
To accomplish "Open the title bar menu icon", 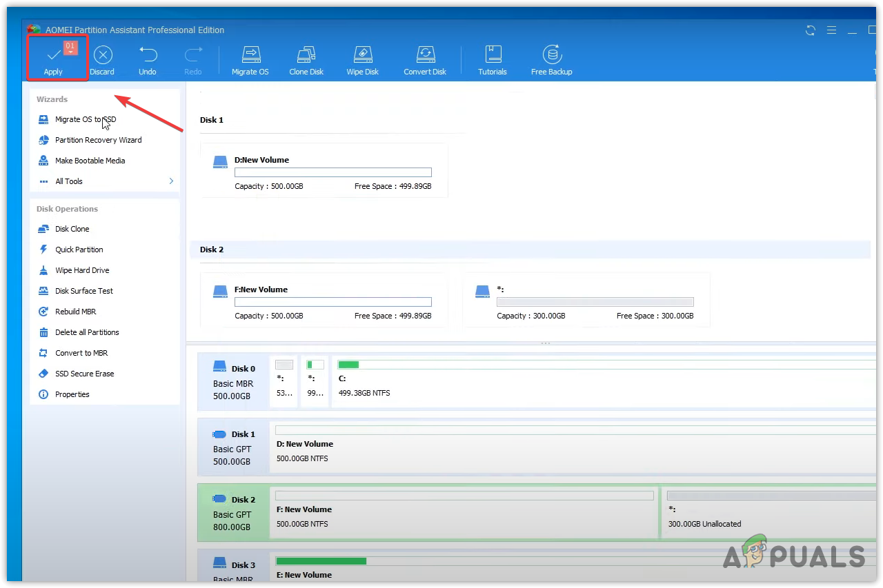I will 831,30.
